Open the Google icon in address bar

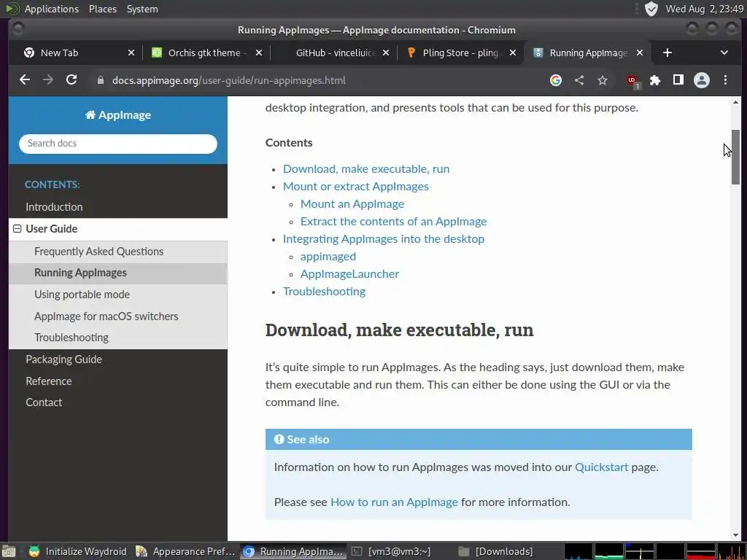pyautogui.click(x=555, y=80)
